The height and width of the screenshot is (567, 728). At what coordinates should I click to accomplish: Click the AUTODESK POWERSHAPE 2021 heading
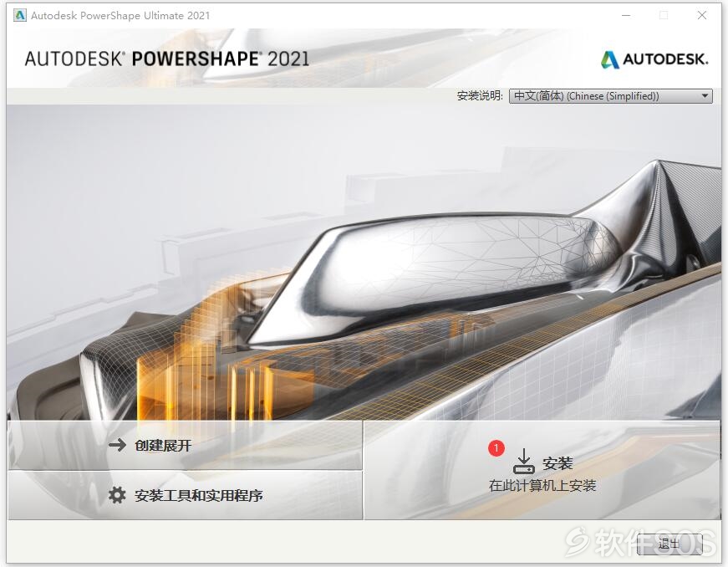click(167, 59)
